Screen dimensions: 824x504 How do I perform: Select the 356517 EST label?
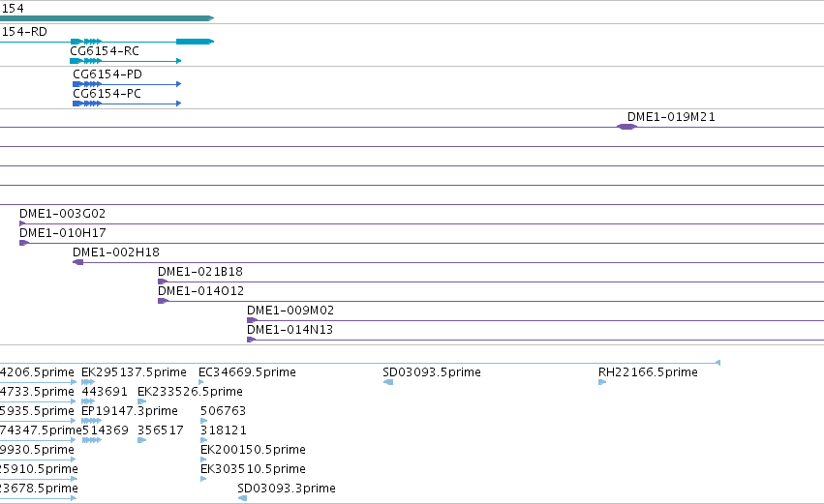point(161,430)
